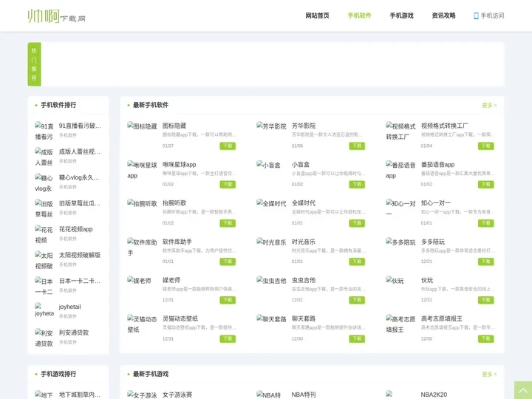Open 糖心vlog永久 ranking entry
Screen dimensions: 532x399
[79, 177]
